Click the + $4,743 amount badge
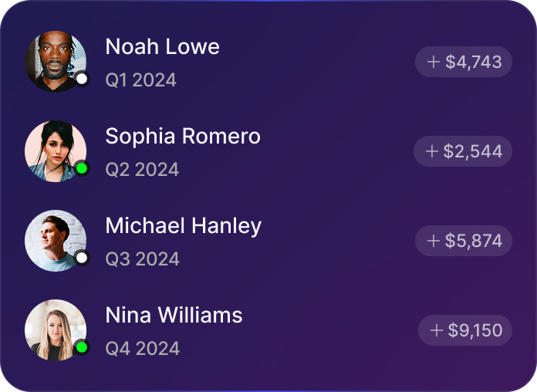The height and width of the screenshot is (392, 537). 464,62
